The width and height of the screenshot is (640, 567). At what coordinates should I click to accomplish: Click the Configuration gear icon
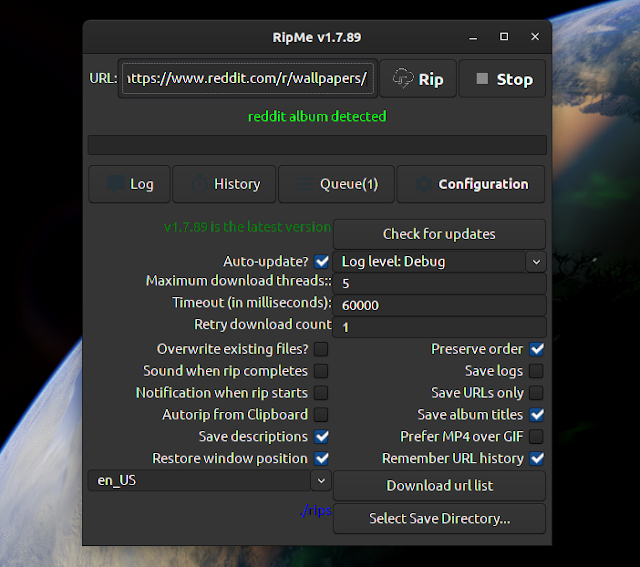[x=424, y=184]
